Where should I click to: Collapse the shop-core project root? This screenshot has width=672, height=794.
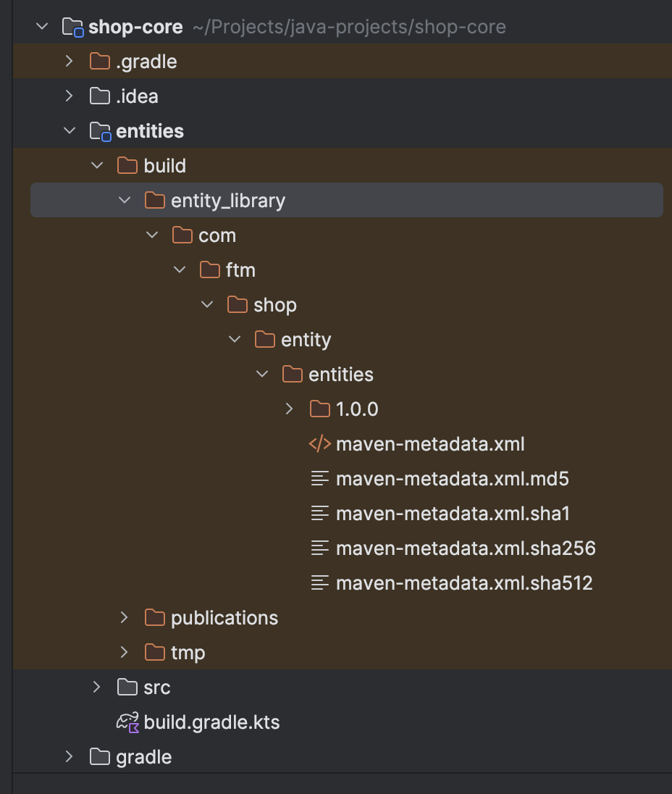pyautogui.click(x=41, y=27)
